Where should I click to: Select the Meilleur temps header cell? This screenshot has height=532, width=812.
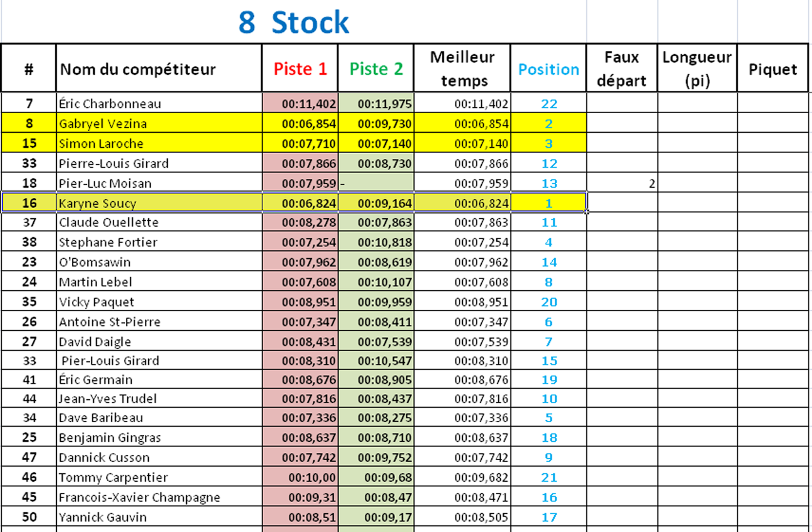[x=462, y=68]
